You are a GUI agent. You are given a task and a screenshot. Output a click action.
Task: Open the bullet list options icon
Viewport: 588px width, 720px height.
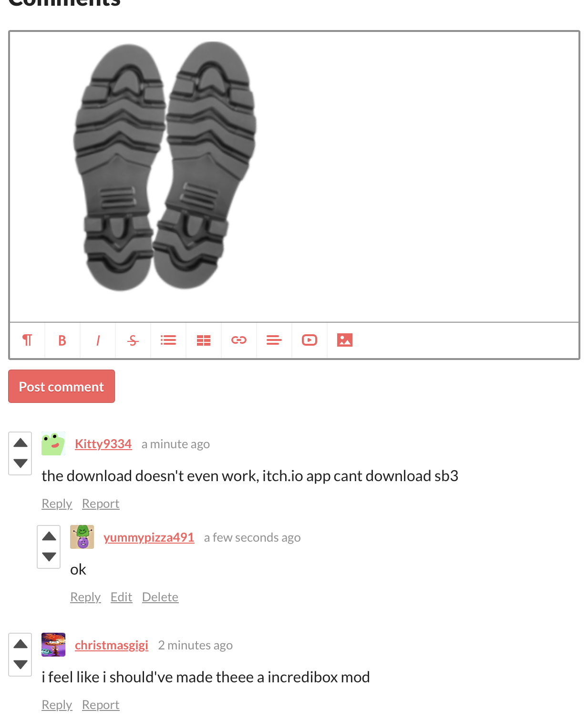pos(168,340)
